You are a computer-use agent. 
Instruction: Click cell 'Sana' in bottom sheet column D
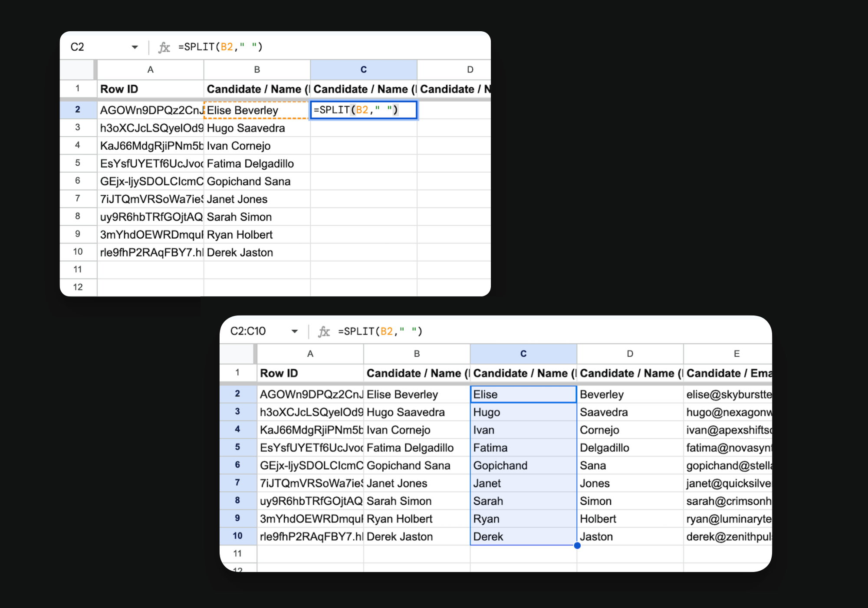pyautogui.click(x=630, y=466)
